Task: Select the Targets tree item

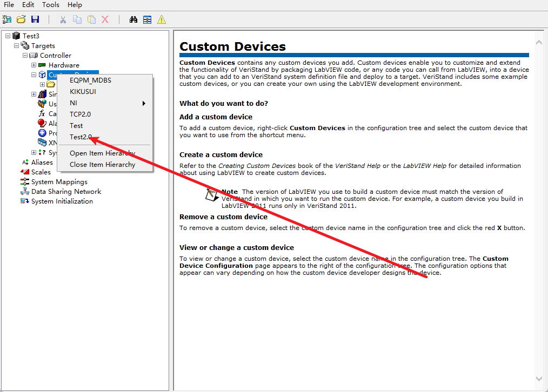Action: tap(43, 46)
